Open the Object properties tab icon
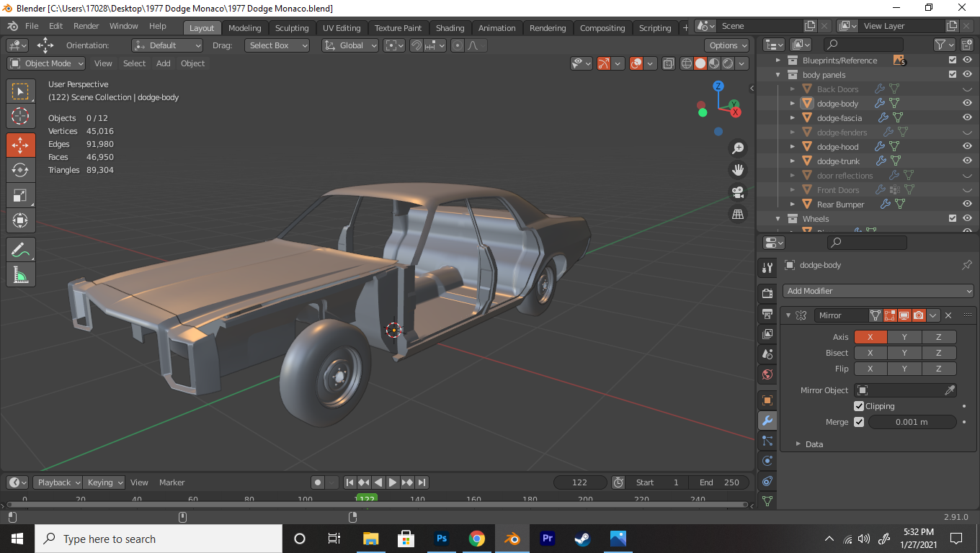 coord(767,400)
